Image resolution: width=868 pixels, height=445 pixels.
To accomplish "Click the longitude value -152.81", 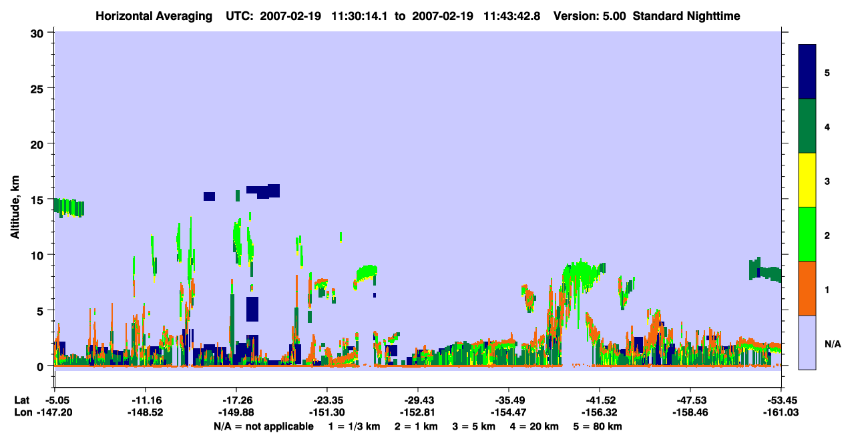I will click(x=418, y=413).
